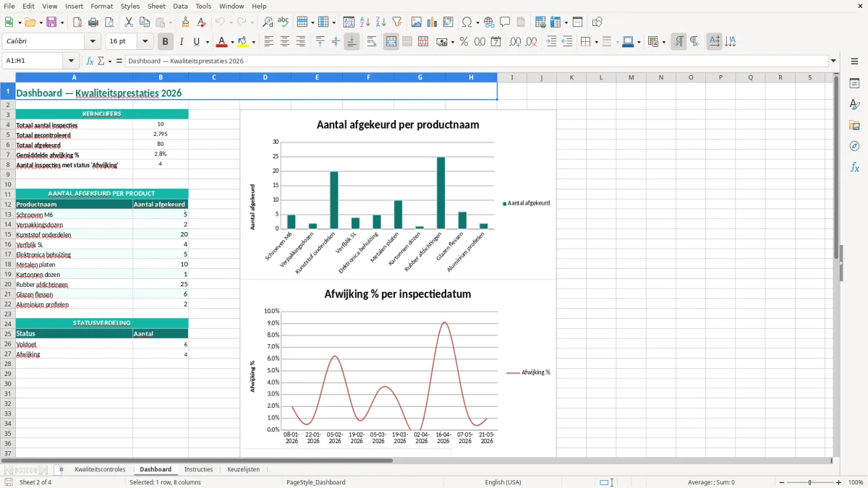Center text horizontally

click(x=285, y=42)
